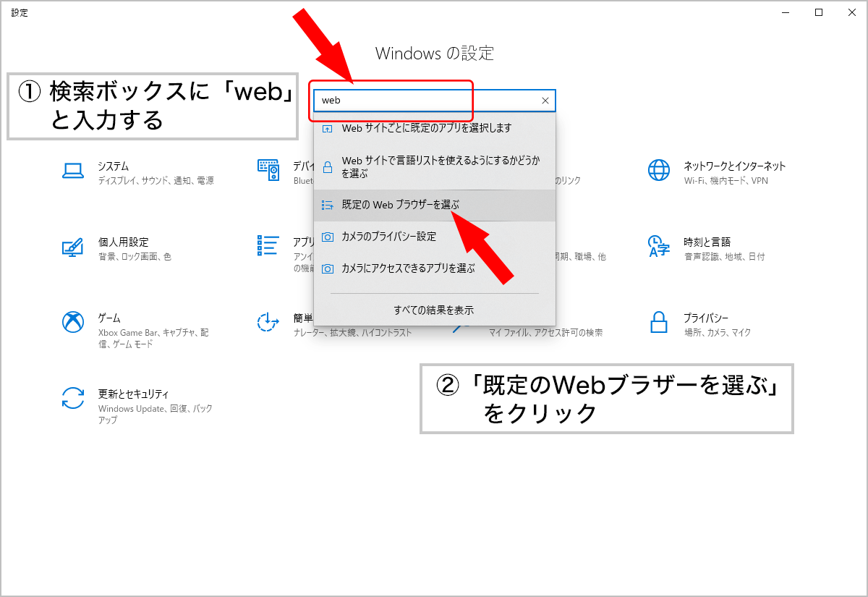Open the 更新とセキュリティ refresh arrows icon
868x597 pixels.
pos(73,398)
